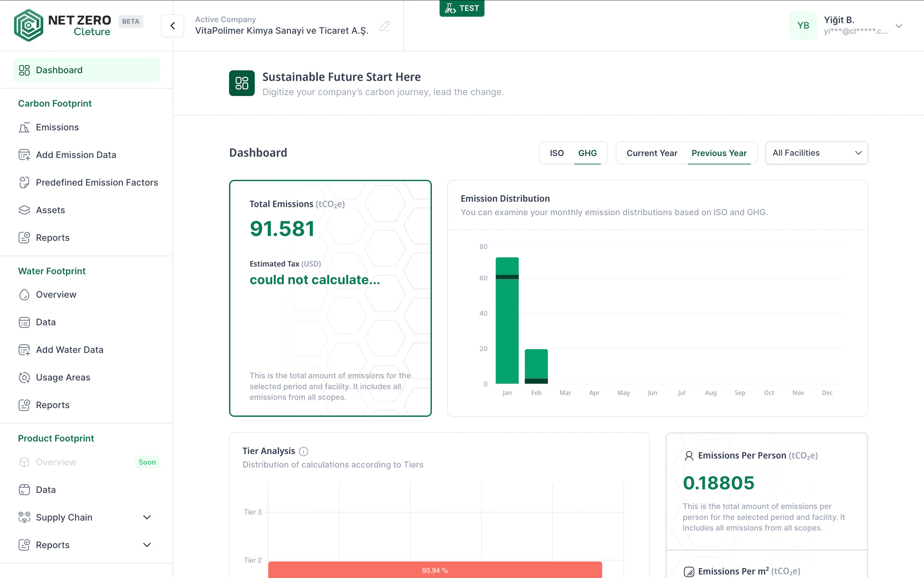This screenshot has height=578, width=924.
Task: Click the Product Footprint Overview cube icon
Action: pos(24,462)
